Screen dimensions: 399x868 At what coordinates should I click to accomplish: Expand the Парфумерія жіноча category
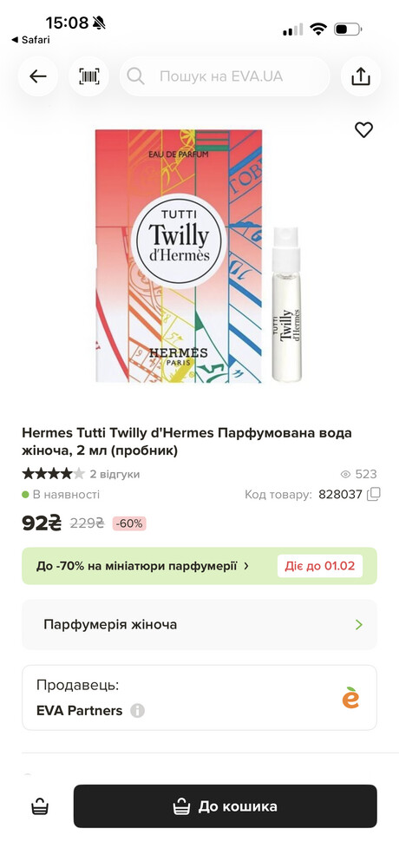pos(199,625)
